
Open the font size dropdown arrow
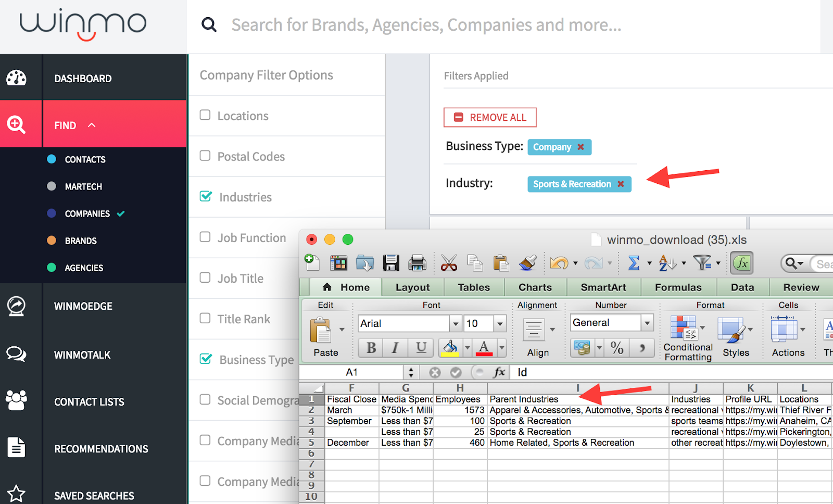click(x=500, y=323)
